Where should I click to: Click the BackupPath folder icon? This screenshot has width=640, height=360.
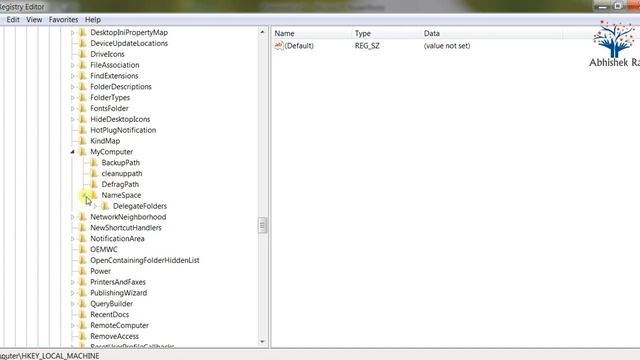point(94,162)
